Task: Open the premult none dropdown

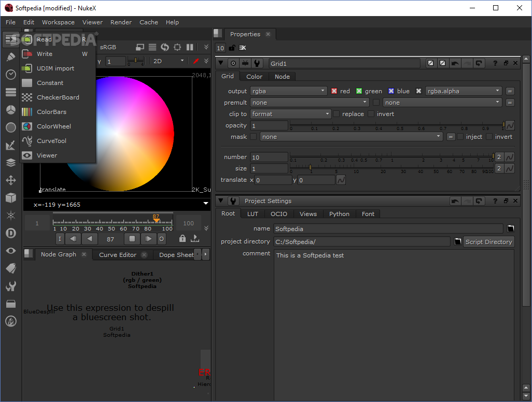Action: pos(310,103)
